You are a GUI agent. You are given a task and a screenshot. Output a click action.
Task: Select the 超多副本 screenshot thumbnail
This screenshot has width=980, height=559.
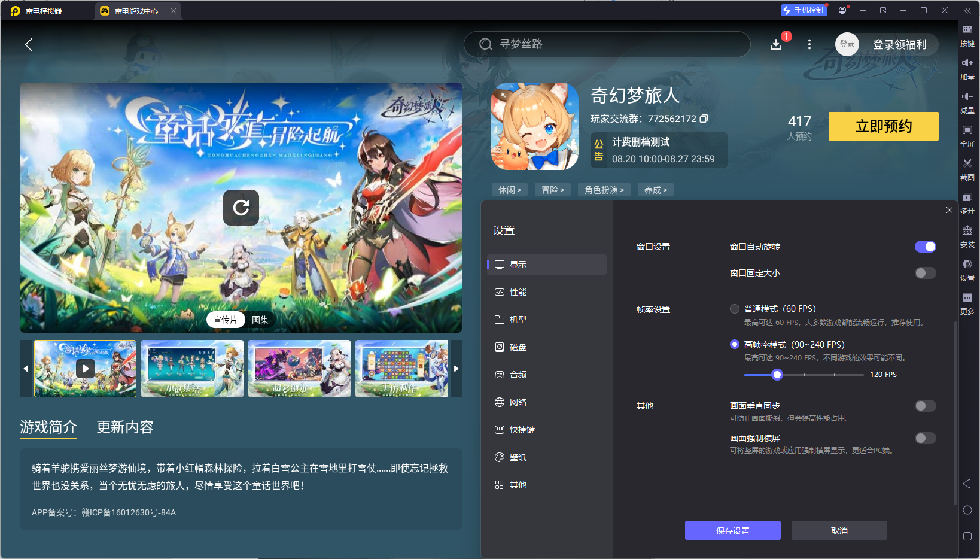[x=299, y=369]
